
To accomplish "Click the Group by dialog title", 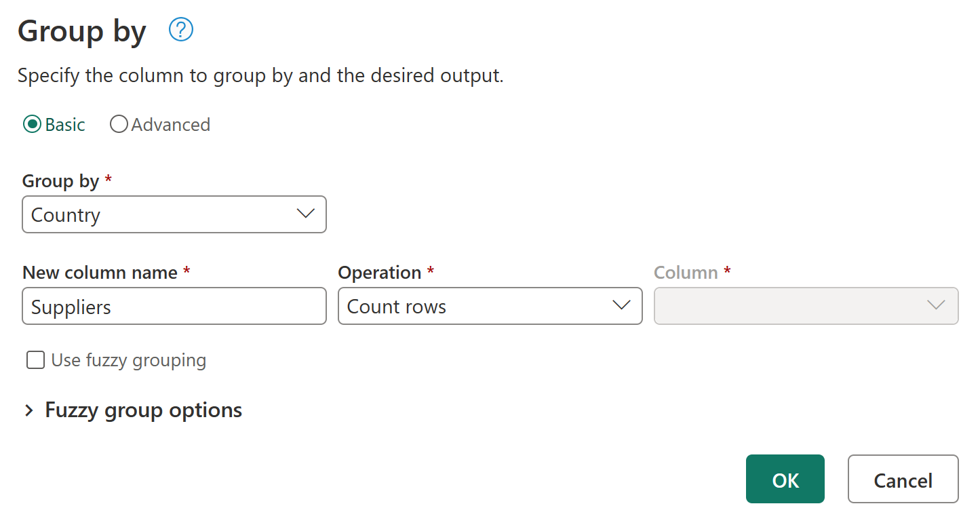I will click(x=81, y=30).
